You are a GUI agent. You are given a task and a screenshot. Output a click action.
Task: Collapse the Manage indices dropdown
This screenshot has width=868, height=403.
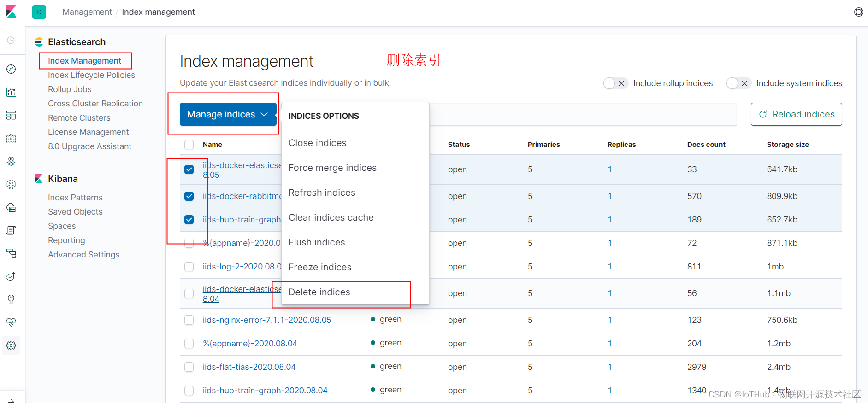[x=228, y=114]
